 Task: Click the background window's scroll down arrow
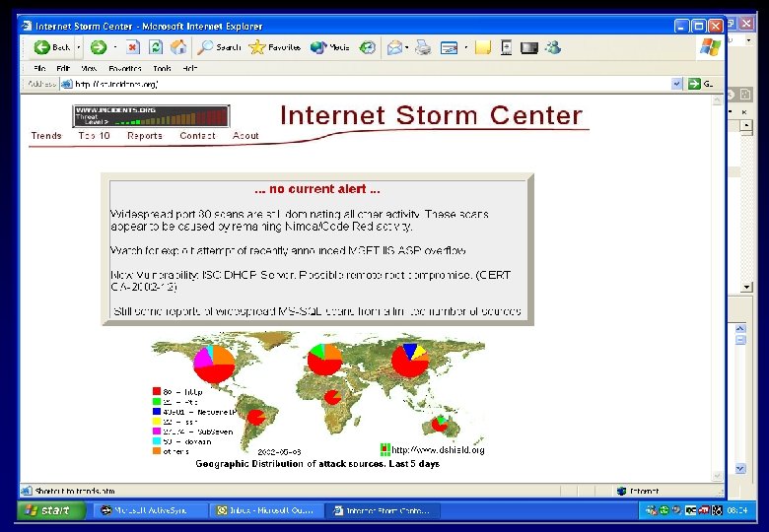coord(746,287)
